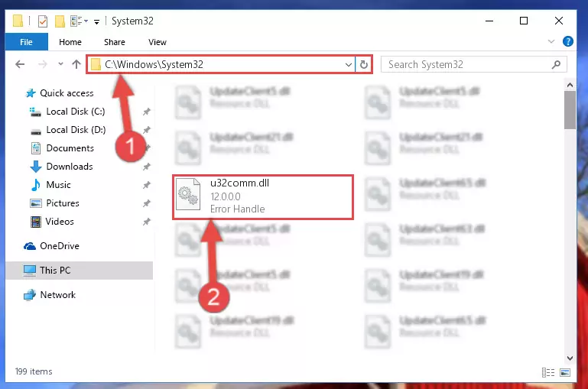Screen dimensions: 588x389
Task: Click the Downloads blue arrow icon
Action: 36,167
